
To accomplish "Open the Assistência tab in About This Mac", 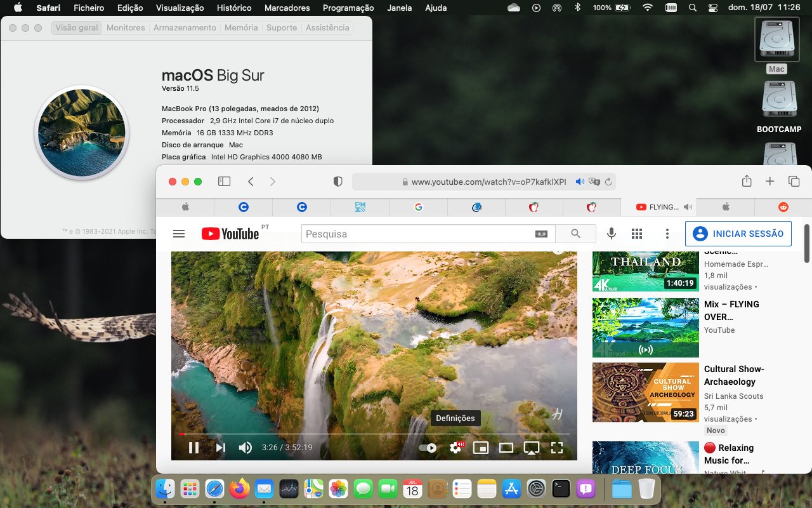I will tap(327, 28).
